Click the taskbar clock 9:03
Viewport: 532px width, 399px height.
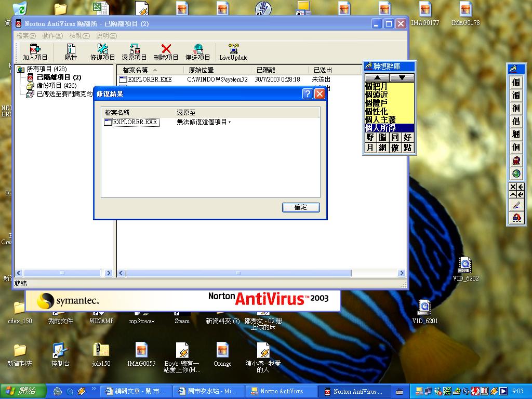tap(518, 392)
